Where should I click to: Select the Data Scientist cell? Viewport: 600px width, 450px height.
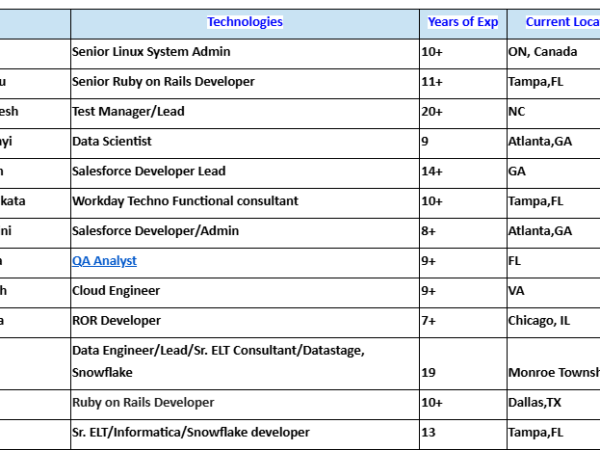click(x=245, y=143)
